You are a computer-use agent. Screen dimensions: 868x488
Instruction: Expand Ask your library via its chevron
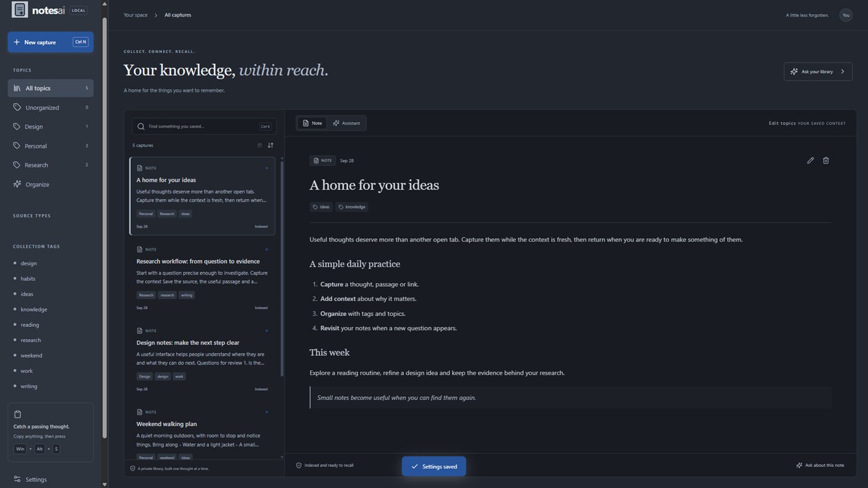click(843, 72)
